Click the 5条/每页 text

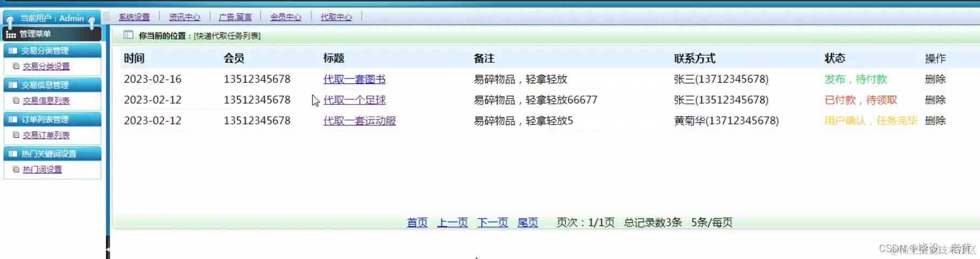712,223
